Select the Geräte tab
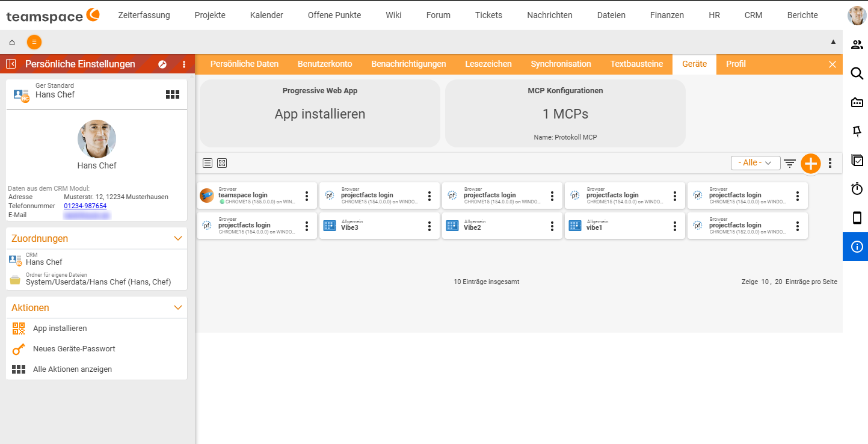 pyautogui.click(x=694, y=64)
